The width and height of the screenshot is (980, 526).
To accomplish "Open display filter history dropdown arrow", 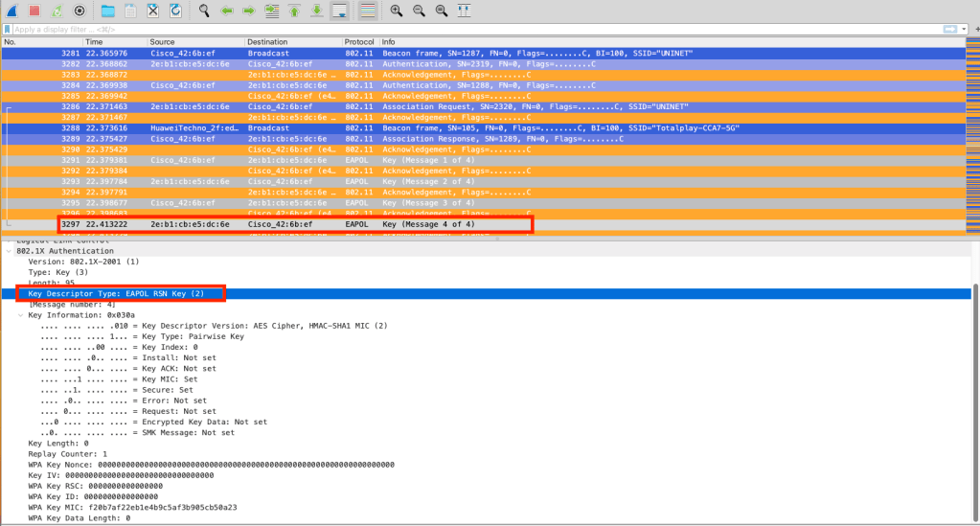I will 963,30.
